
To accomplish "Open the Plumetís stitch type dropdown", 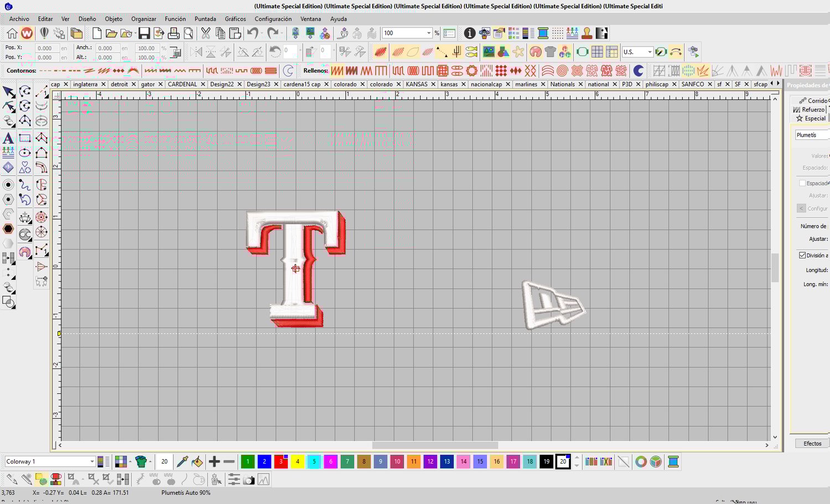I will [812, 135].
